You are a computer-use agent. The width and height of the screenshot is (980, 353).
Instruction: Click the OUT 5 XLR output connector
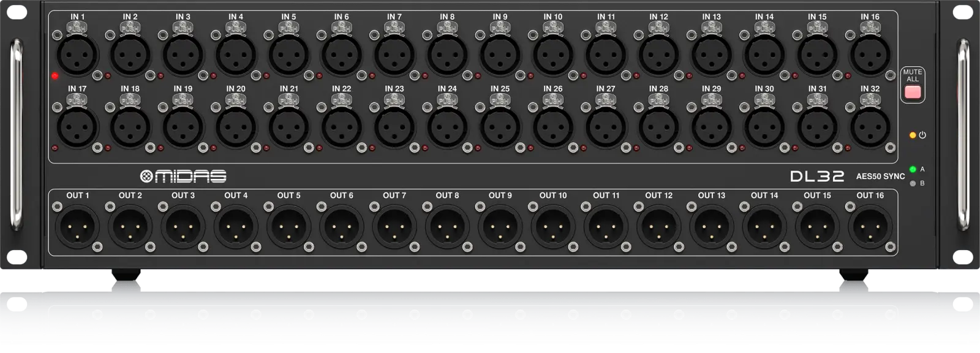click(x=288, y=227)
